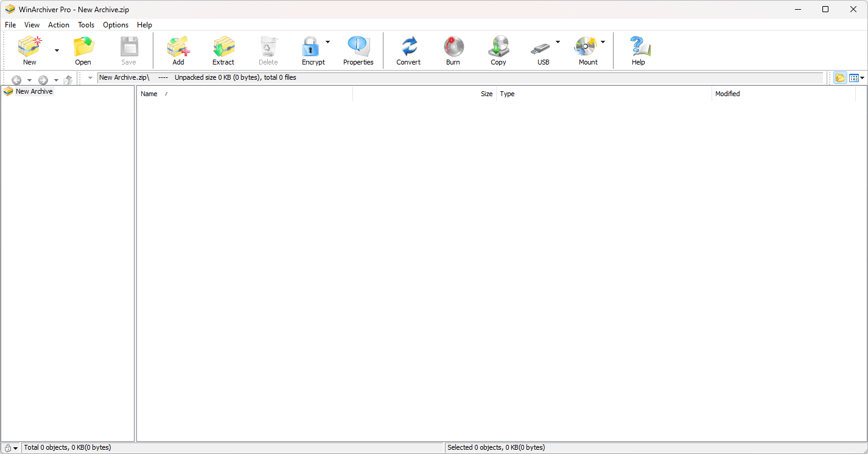
Task: Click the Burn disc icon
Action: coord(453,47)
